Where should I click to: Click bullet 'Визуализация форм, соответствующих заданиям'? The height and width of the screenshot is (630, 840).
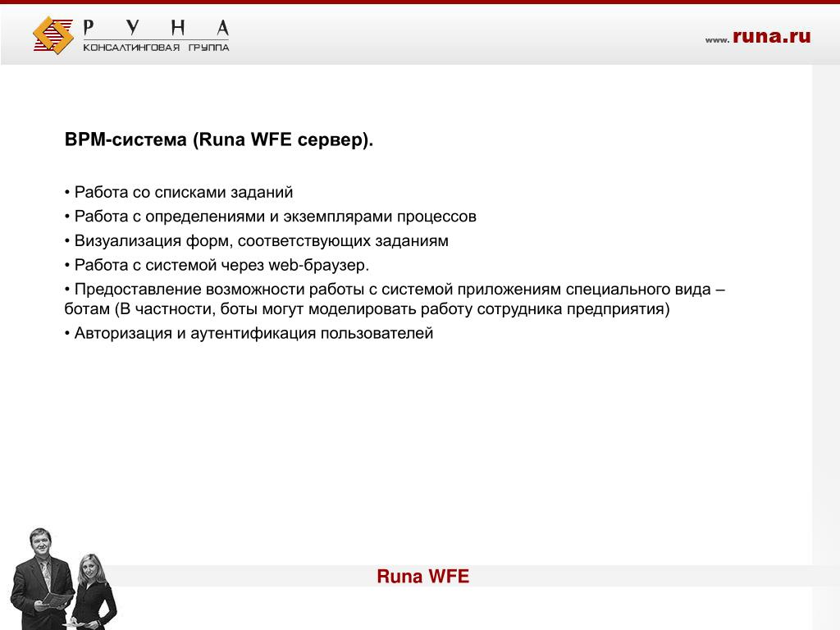coord(257,241)
